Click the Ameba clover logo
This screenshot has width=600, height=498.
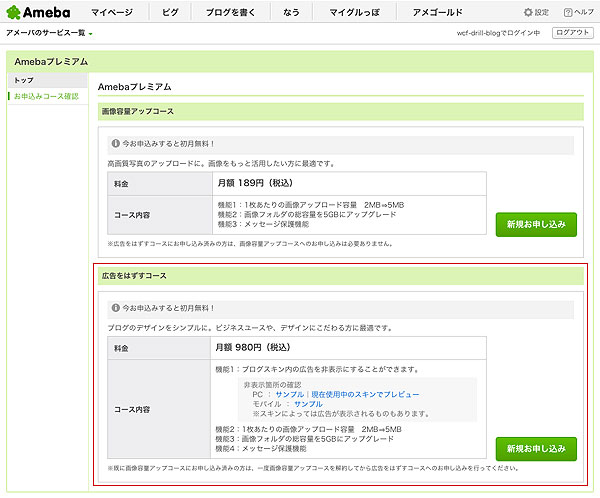pyautogui.click(x=38, y=12)
